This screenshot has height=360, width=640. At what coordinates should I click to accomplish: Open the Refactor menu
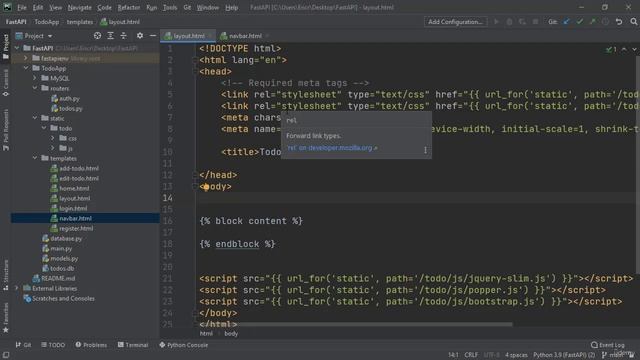click(129, 7)
